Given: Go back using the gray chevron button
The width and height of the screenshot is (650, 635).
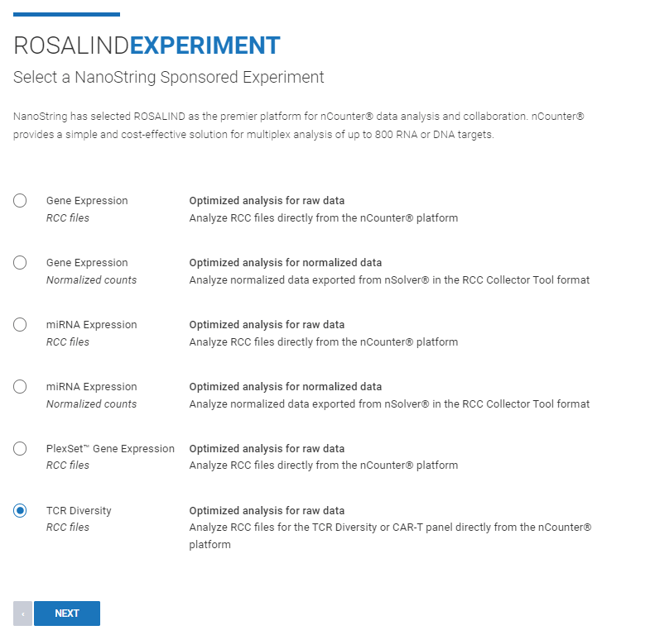Looking at the screenshot, I should pyautogui.click(x=23, y=613).
